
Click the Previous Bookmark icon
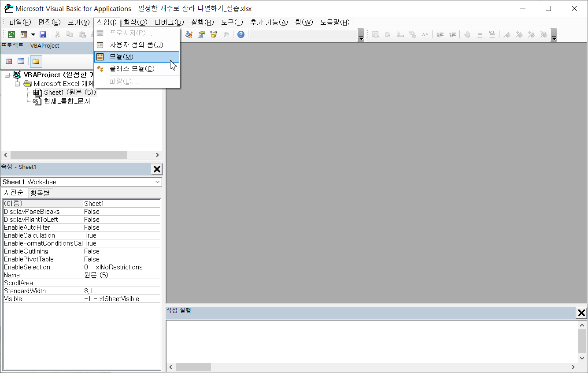pyautogui.click(x=532, y=34)
